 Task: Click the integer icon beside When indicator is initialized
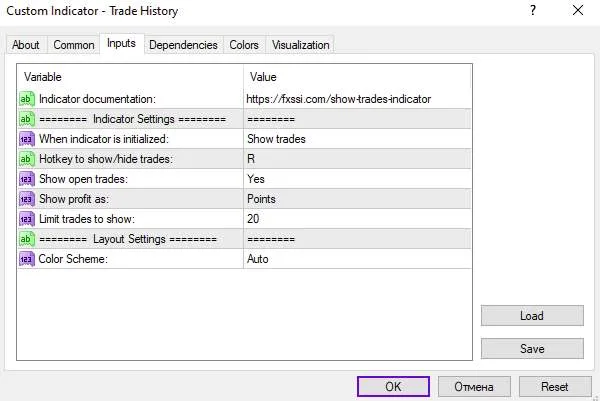[27, 139]
